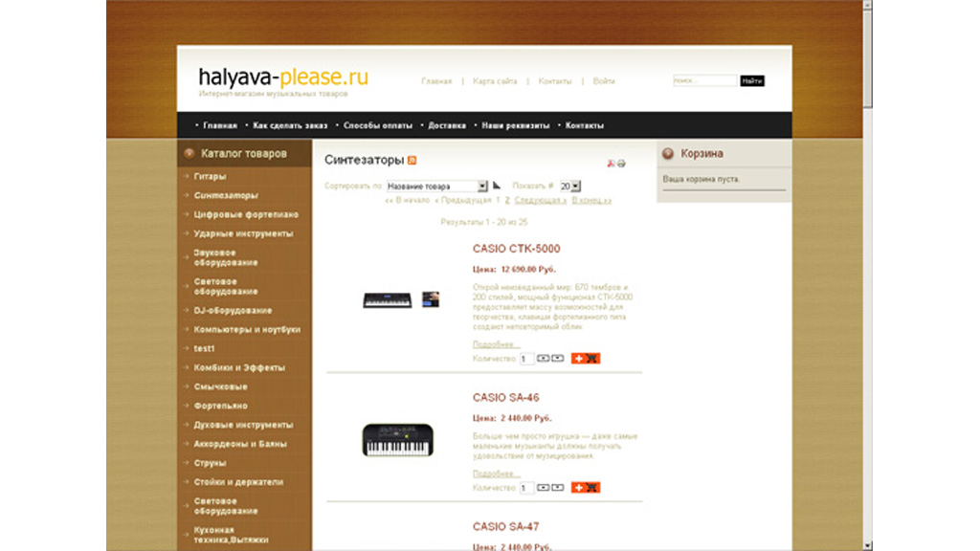The height and width of the screenshot is (551, 980).
Task: Click the Главная header link
Action: (436, 81)
